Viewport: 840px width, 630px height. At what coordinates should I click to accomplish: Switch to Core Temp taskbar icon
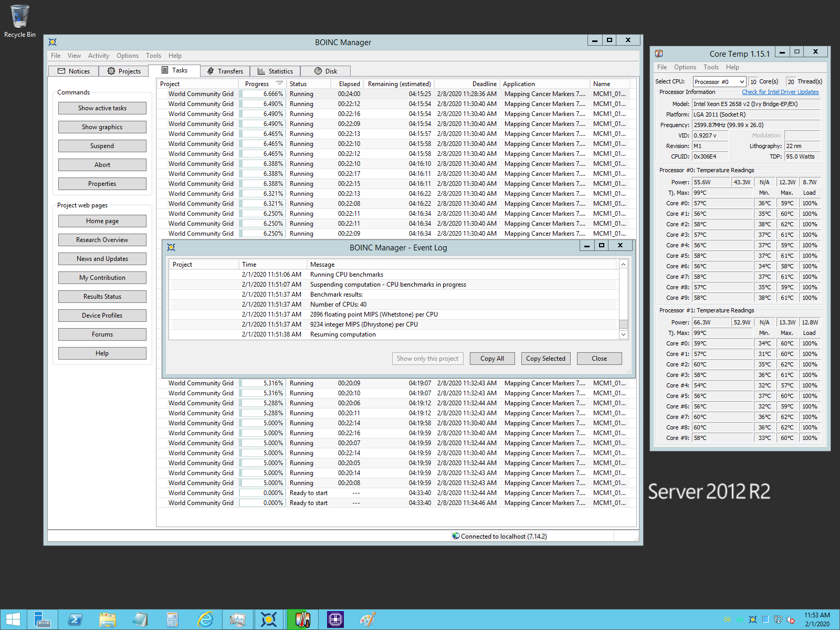click(302, 619)
